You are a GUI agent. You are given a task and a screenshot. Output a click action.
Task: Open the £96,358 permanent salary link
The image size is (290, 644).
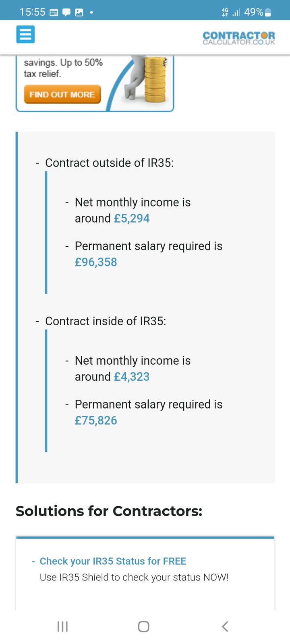(x=96, y=262)
